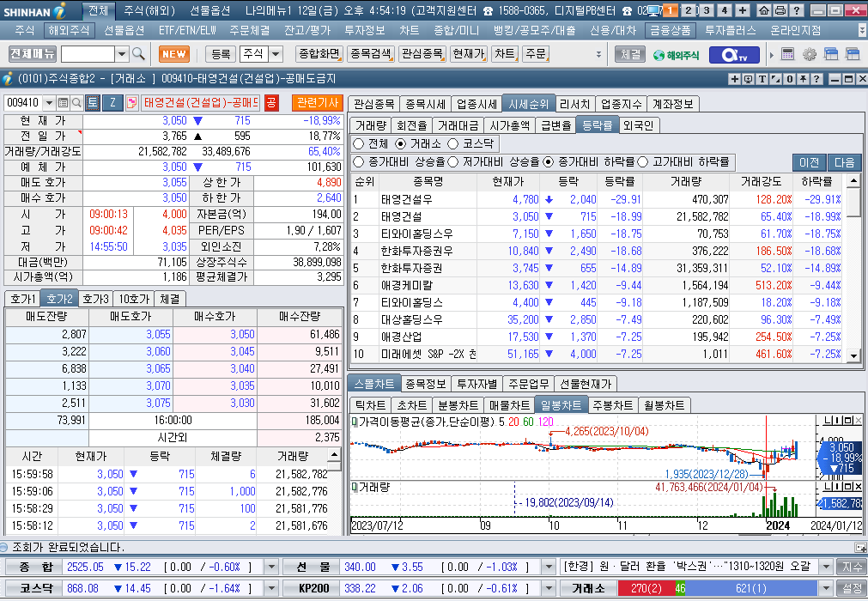This screenshot has height=601, width=868.
Task: Click the diagonal resize icon in window bar
Action: tap(776, 79)
